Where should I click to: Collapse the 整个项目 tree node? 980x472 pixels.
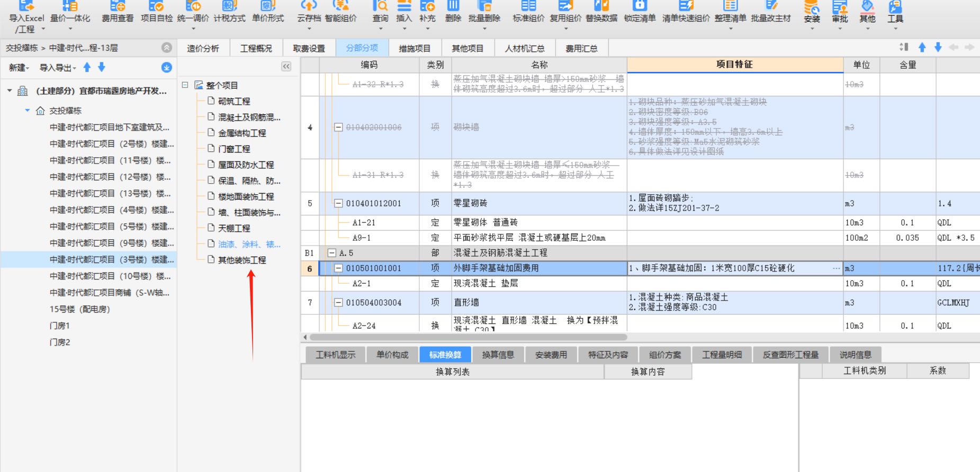(x=185, y=85)
